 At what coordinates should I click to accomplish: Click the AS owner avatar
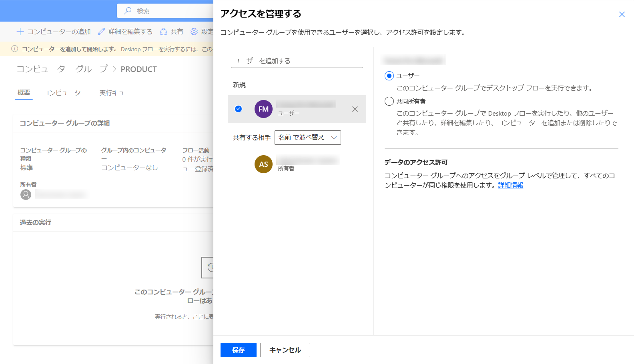[x=263, y=164]
